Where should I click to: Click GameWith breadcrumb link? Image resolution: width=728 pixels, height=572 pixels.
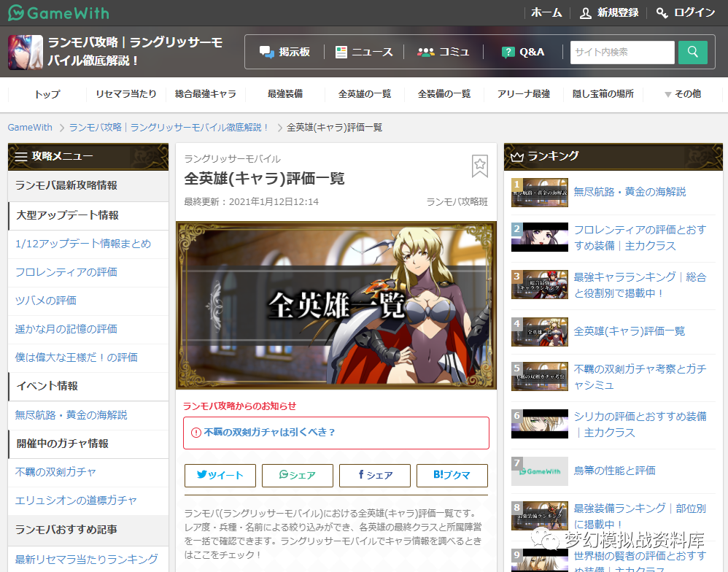30,127
